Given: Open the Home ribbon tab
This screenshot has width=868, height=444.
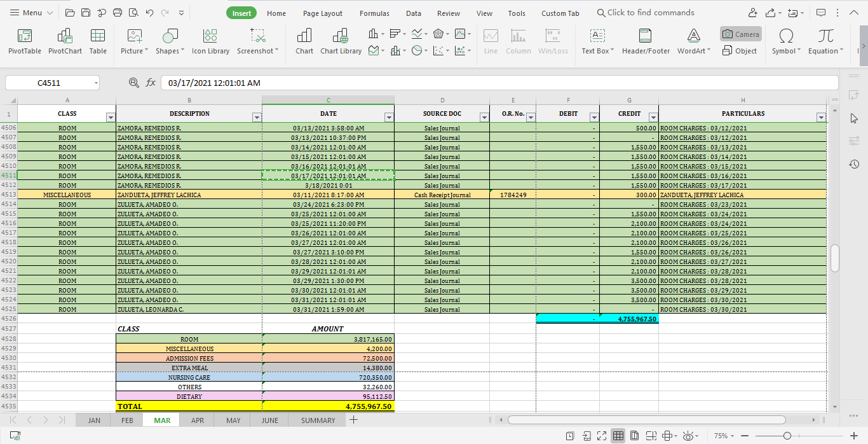Looking at the screenshot, I should click(x=276, y=13).
